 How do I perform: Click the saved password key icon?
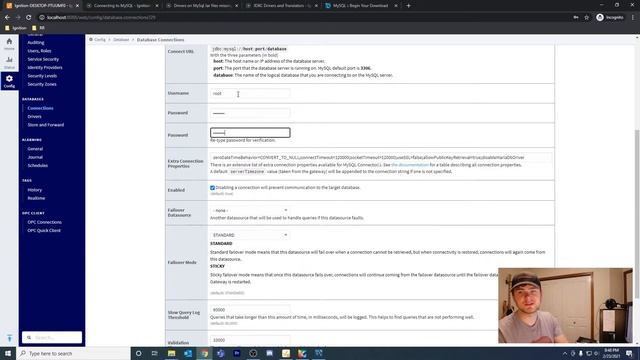click(576, 18)
